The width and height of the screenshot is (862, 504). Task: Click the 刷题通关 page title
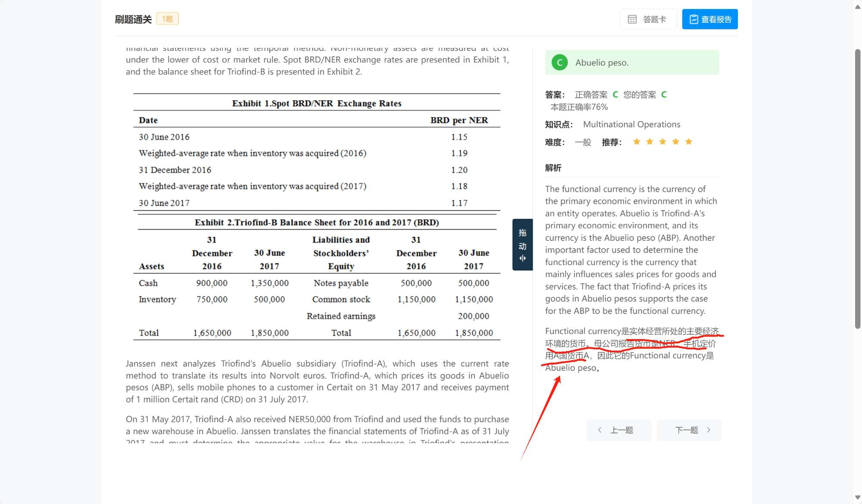[x=133, y=19]
